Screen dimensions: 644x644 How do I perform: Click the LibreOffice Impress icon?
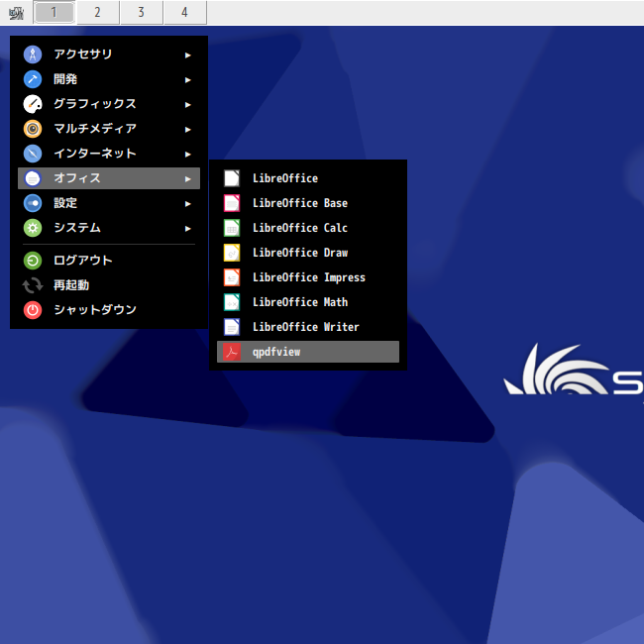pos(232,277)
